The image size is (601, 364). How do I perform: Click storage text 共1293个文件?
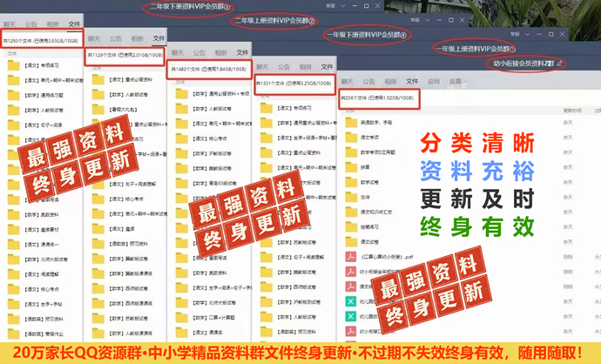pyautogui.click(x=17, y=41)
